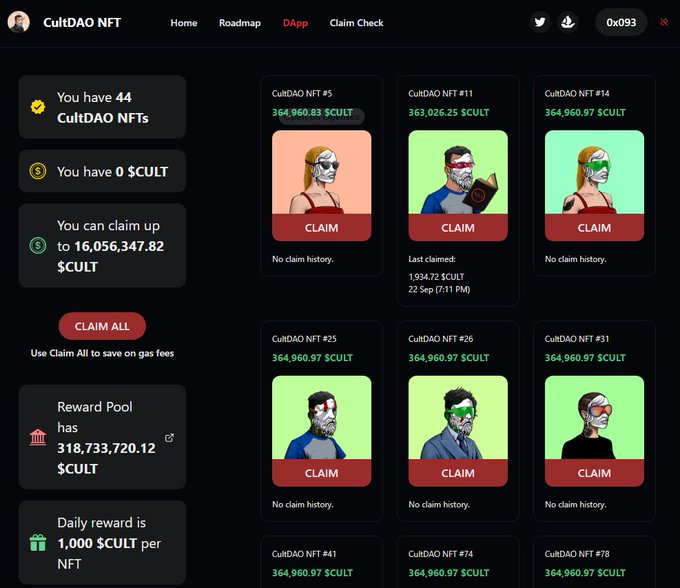Click the 318,733,720.12 reward pool value
Screen dimensions: 680x588
tap(106, 448)
